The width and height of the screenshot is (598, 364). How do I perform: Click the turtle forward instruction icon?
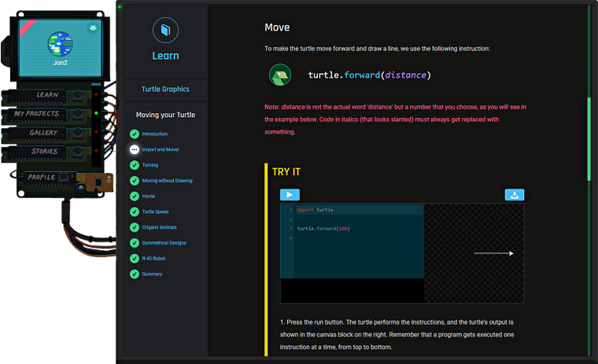(x=280, y=75)
